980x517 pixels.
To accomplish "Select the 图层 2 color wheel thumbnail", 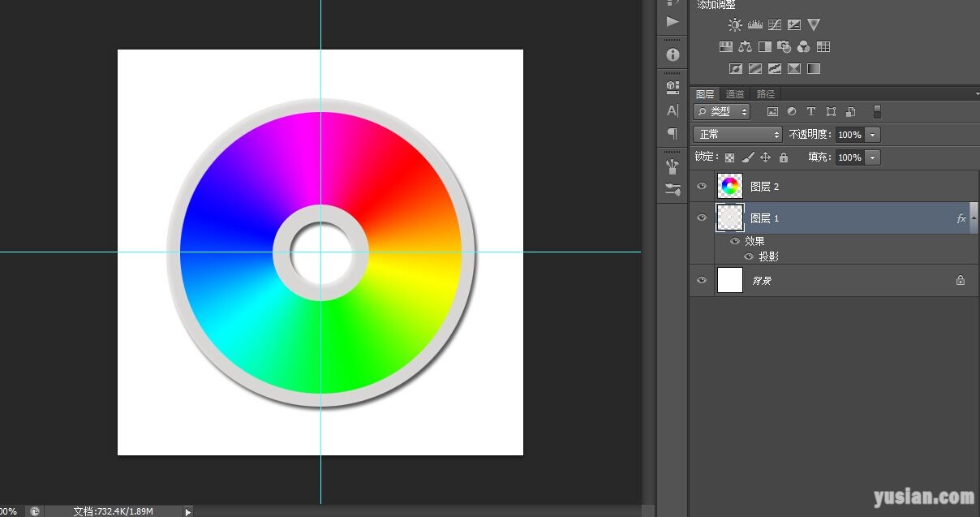I will point(730,187).
